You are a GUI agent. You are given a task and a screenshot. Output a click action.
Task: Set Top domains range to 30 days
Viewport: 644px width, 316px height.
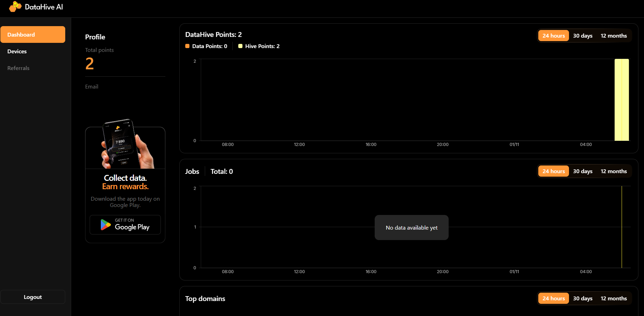(583, 298)
